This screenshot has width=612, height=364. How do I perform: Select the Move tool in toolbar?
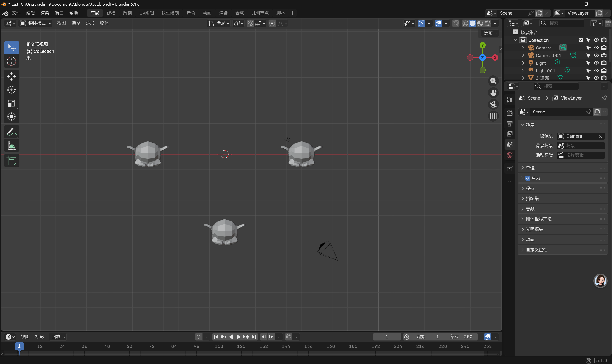point(11,76)
